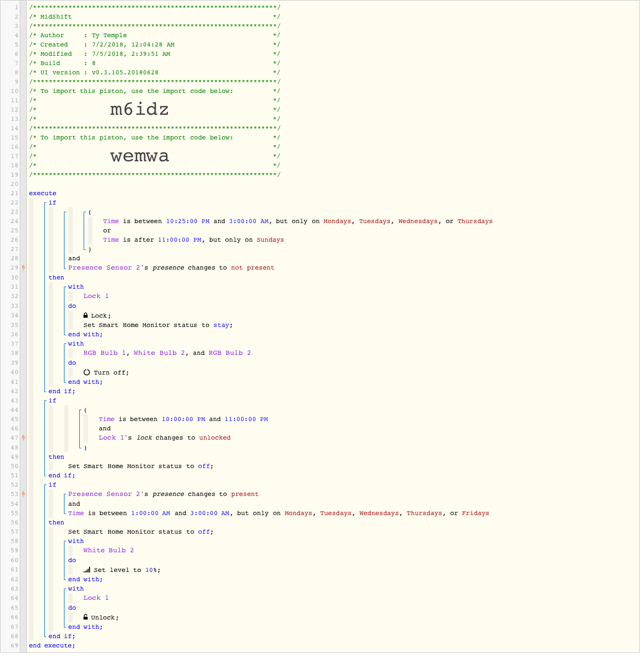Click Lock 1 in the lock changes condition
The height and width of the screenshot is (660, 644).
[x=111, y=438]
